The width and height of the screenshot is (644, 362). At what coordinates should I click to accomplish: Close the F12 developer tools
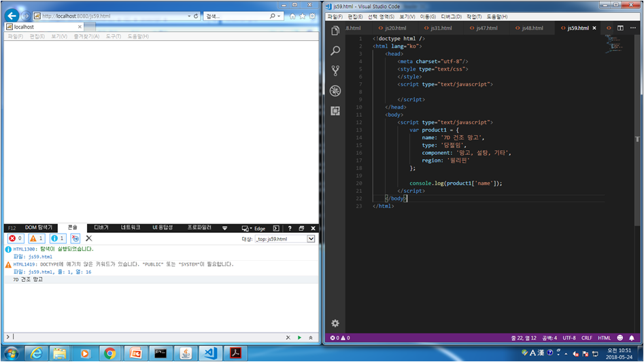click(x=313, y=228)
